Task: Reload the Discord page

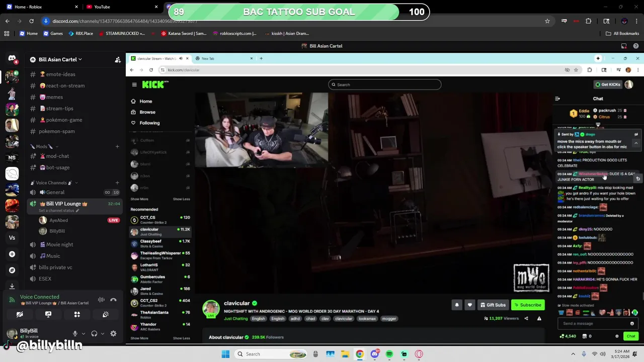Action: (x=31, y=21)
